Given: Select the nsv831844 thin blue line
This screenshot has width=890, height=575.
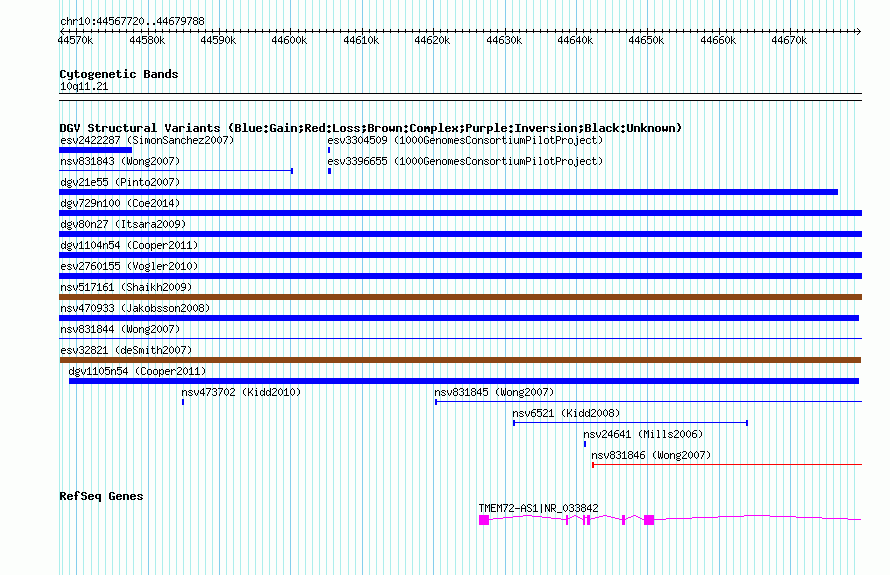Looking at the screenshot, I should coord(460,339).
